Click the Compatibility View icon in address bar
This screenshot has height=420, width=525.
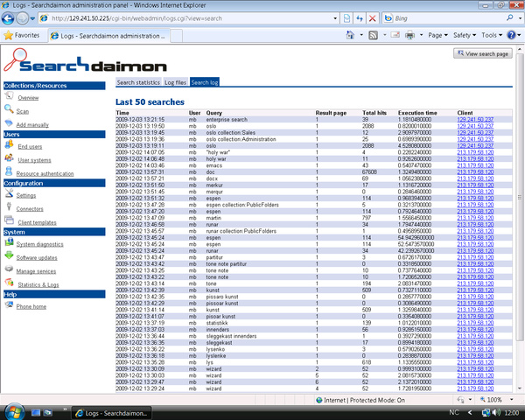pyautogui.click(x=346, y=18)
